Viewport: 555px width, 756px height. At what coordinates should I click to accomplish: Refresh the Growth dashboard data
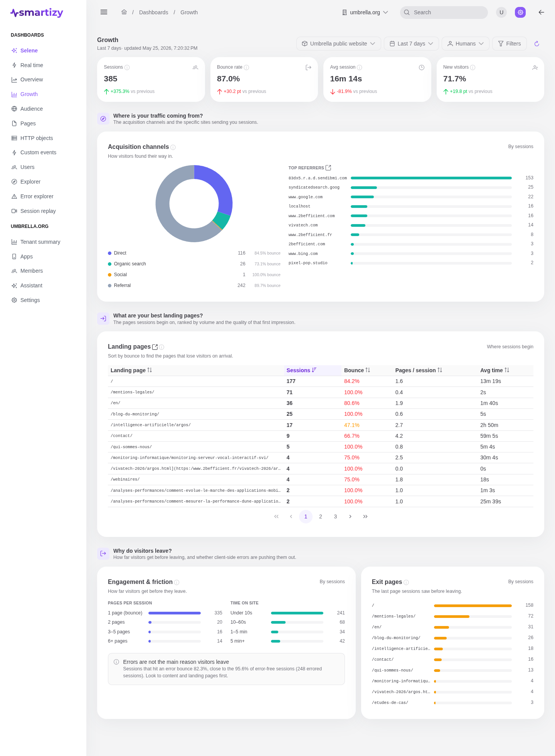pyautogui.click(x=536, y=44)
